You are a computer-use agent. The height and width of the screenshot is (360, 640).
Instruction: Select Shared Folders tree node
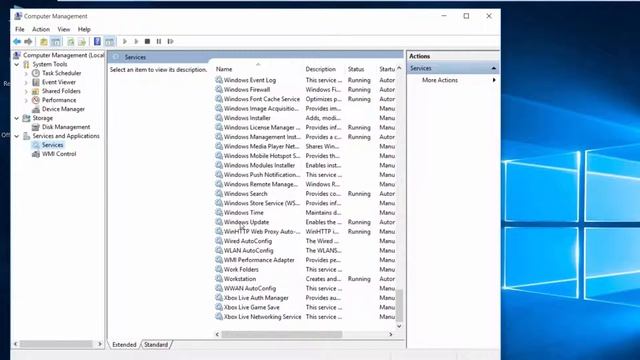(61, 91)
